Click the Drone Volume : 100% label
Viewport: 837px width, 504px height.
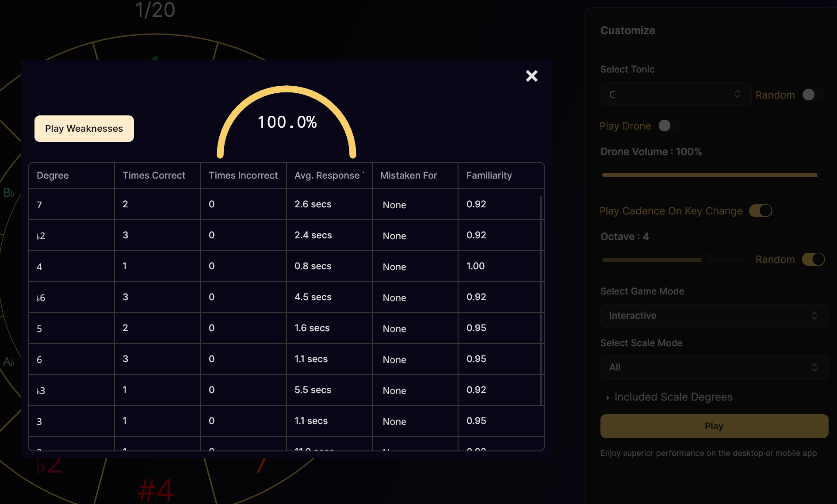click(651, 152)
